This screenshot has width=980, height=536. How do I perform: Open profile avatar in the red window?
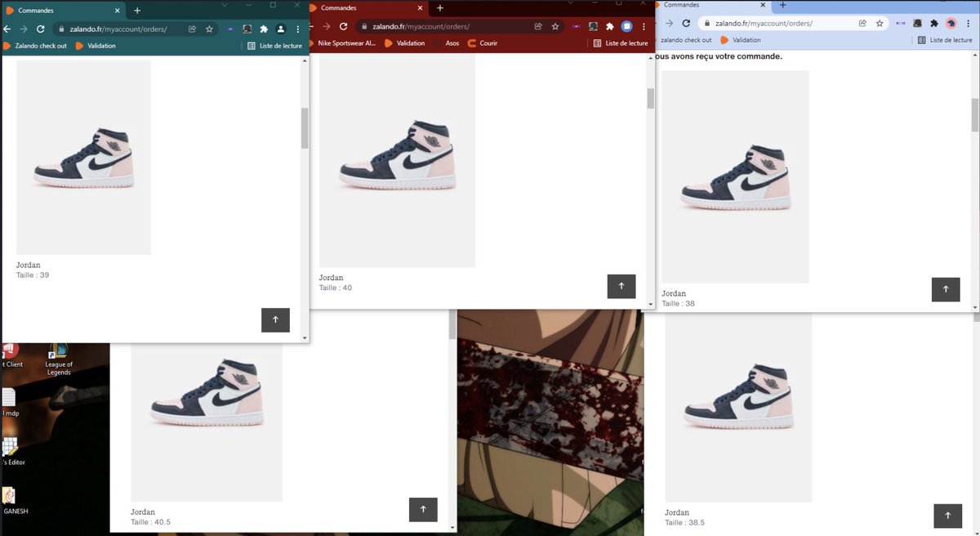pos(627,26)
